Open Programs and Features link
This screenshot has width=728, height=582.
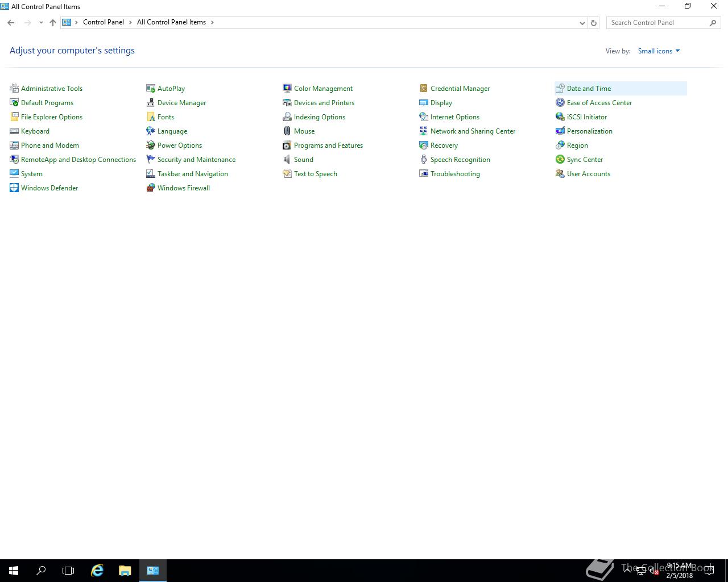pyautogui.click(x=328, y=145)
